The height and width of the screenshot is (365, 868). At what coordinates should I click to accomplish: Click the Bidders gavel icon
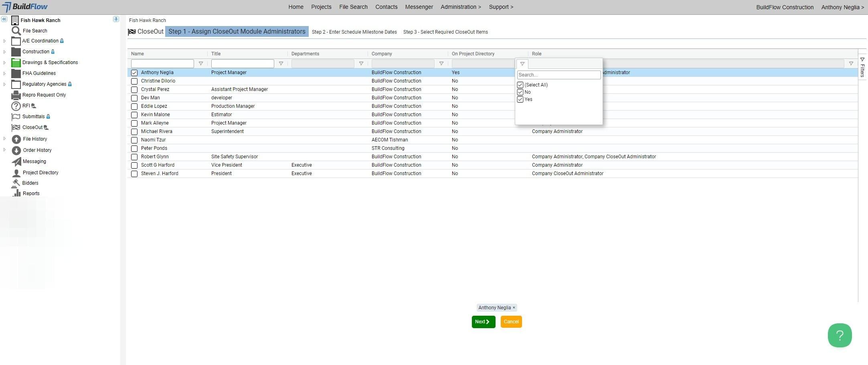16,183
